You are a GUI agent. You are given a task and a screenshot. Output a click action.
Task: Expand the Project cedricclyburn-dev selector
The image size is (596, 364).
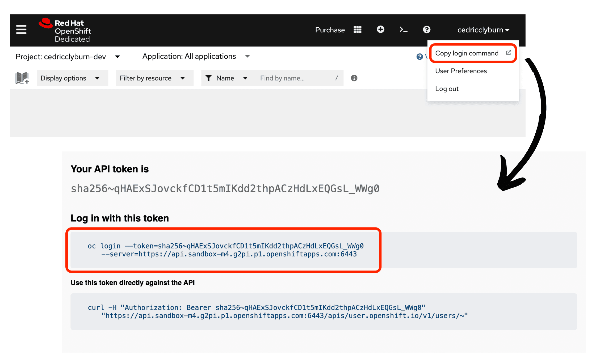(68, 57)
